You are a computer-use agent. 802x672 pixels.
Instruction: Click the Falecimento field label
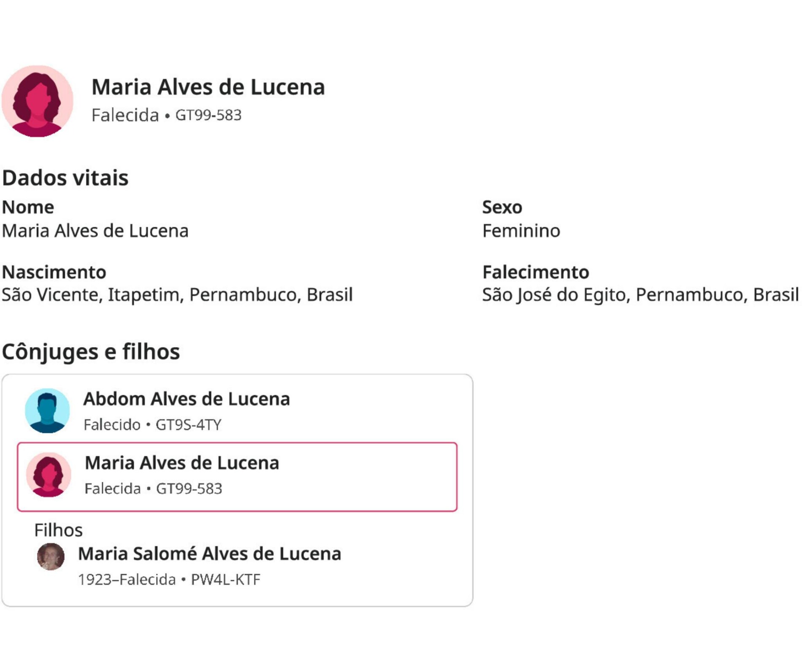click(535, 272)
